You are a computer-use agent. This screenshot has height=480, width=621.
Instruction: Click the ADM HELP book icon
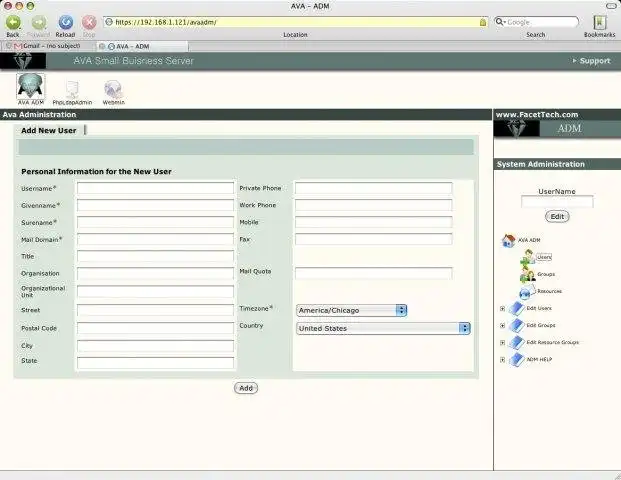click(516, 360)
